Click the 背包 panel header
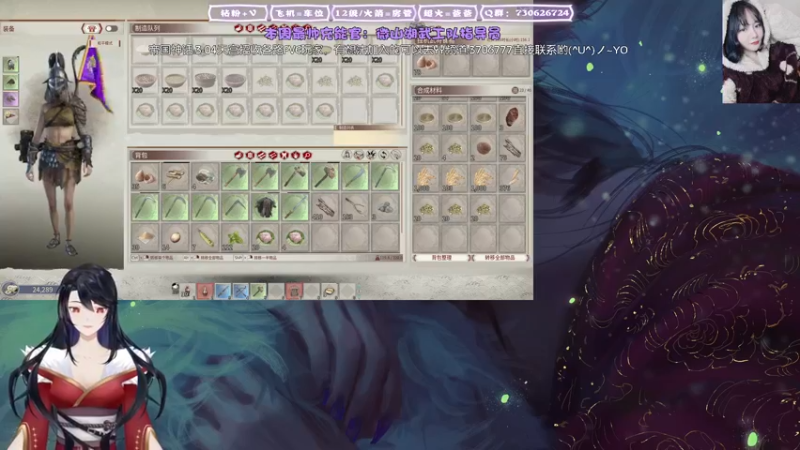800x450 pixels. [x=140, y=155]
